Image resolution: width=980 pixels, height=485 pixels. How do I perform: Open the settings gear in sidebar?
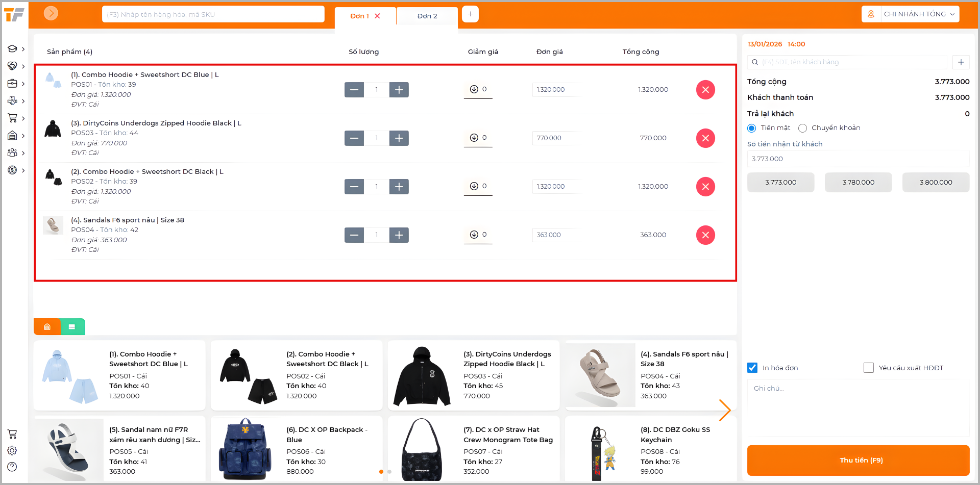(12, 450)
